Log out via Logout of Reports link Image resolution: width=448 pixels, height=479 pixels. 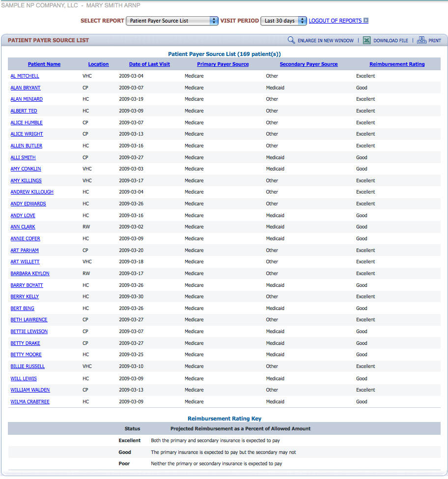pyautogui.click(x=335, y=21)
